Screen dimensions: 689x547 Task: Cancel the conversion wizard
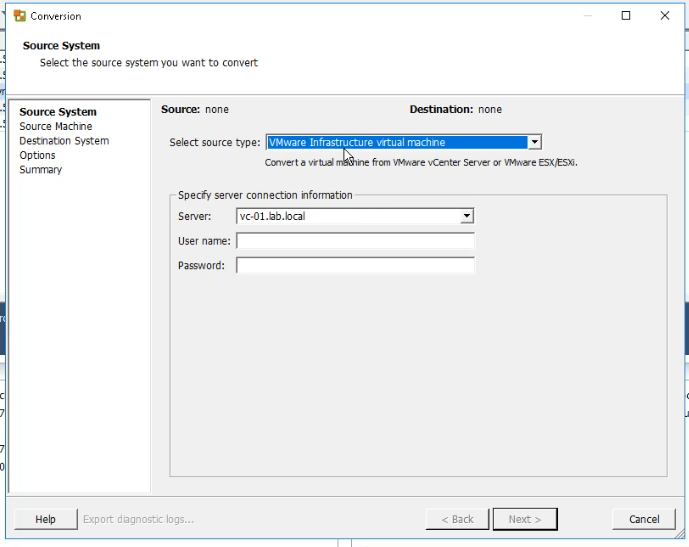tap(644, 519)
